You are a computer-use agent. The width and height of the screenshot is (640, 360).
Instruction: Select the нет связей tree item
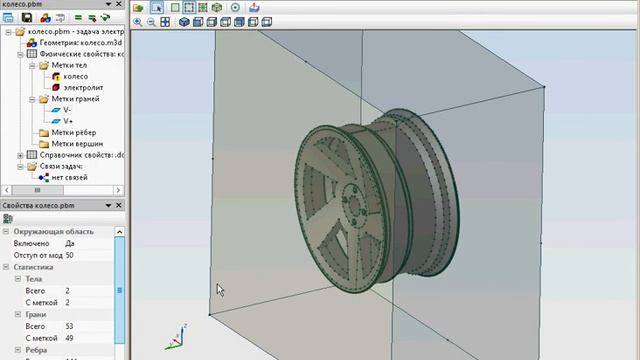69,178
